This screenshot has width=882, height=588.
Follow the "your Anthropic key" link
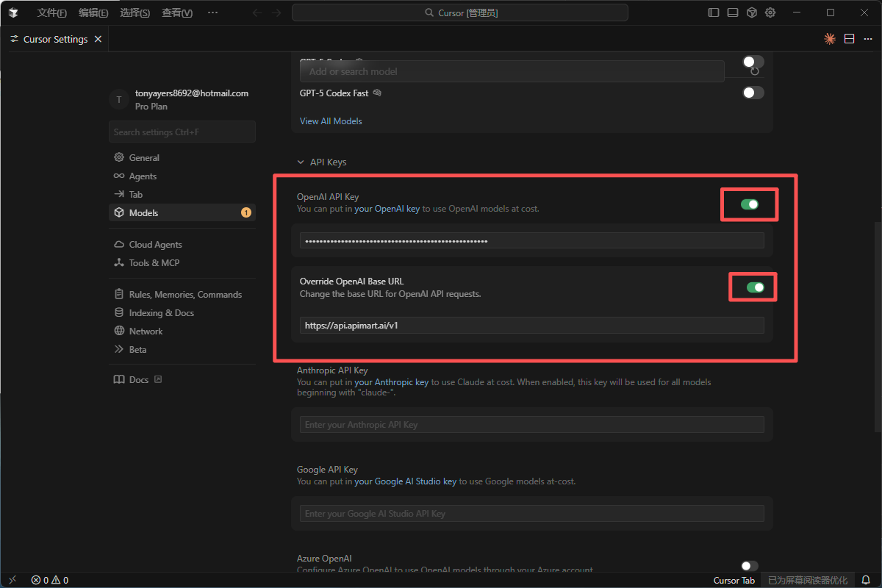click(x=392, y=382)
